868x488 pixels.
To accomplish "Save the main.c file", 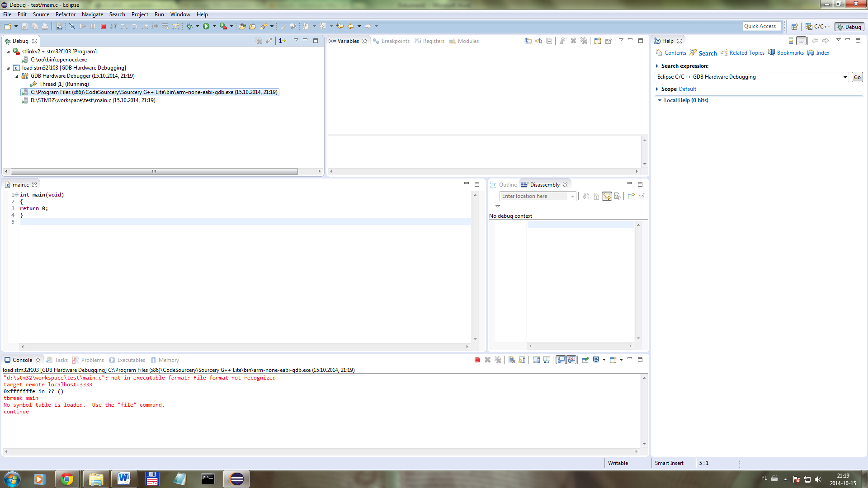I will point(24,26).
